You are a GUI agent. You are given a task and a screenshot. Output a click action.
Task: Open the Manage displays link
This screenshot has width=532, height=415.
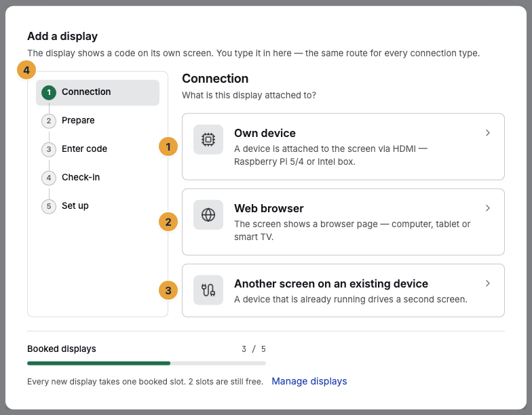point(309,381)
